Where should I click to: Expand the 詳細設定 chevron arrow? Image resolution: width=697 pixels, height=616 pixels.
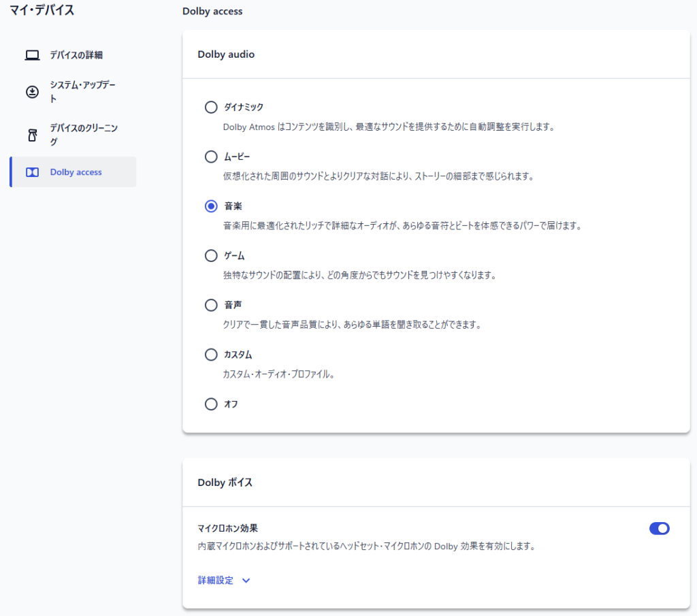pos(246,581)
